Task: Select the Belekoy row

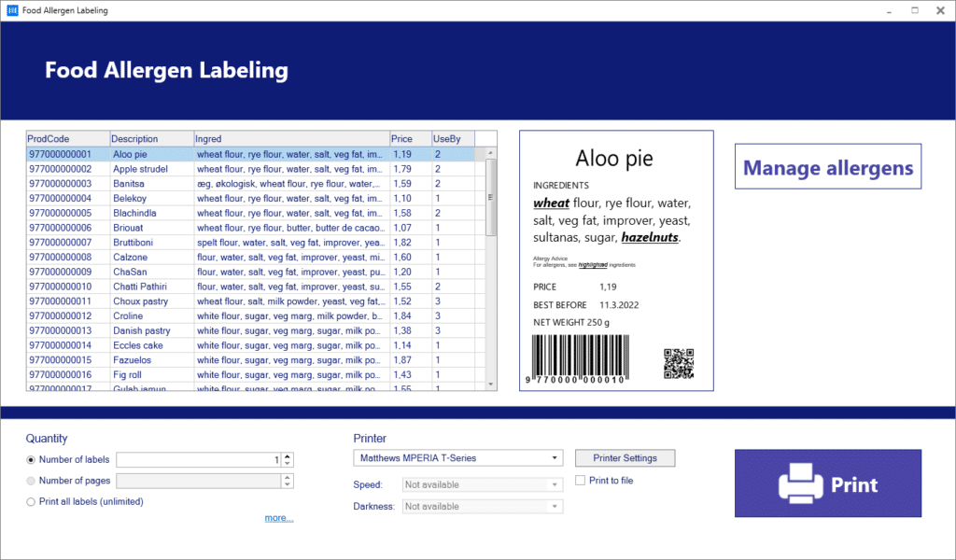Action: (x=250, y=198)
